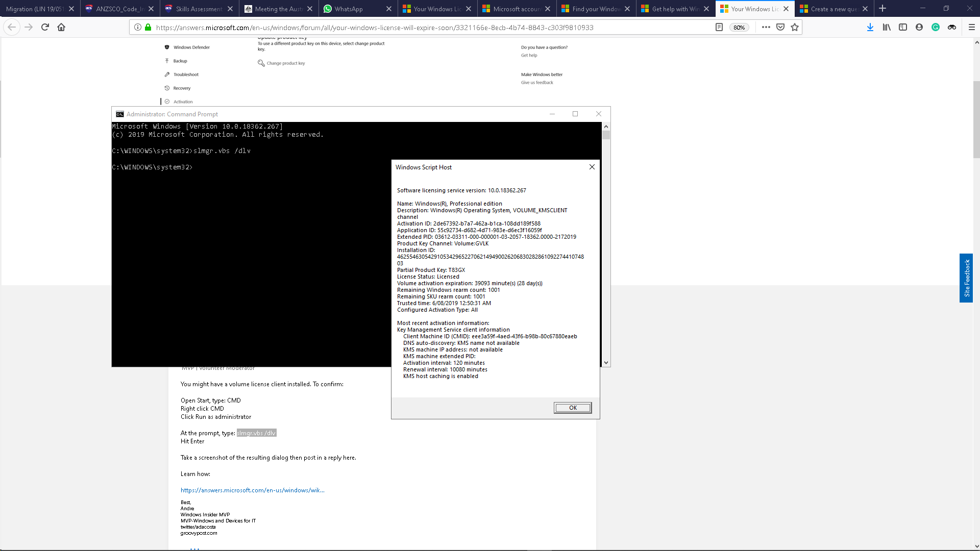Minimize the Command Prompt window
The image size is (980, 551).
552,114
